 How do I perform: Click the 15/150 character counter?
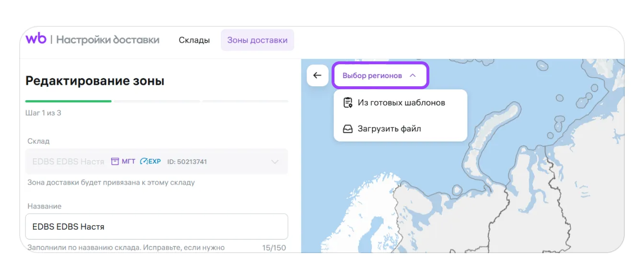[274, 248]
